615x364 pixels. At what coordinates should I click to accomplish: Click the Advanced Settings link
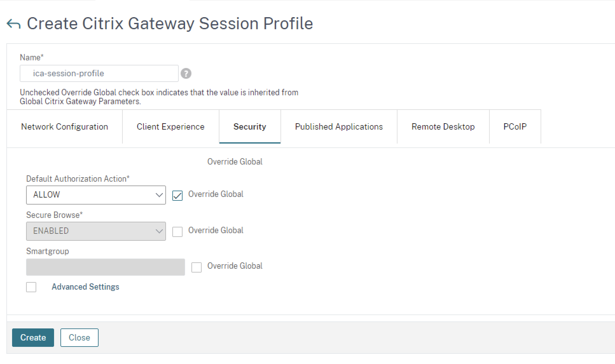coord(86,287)
